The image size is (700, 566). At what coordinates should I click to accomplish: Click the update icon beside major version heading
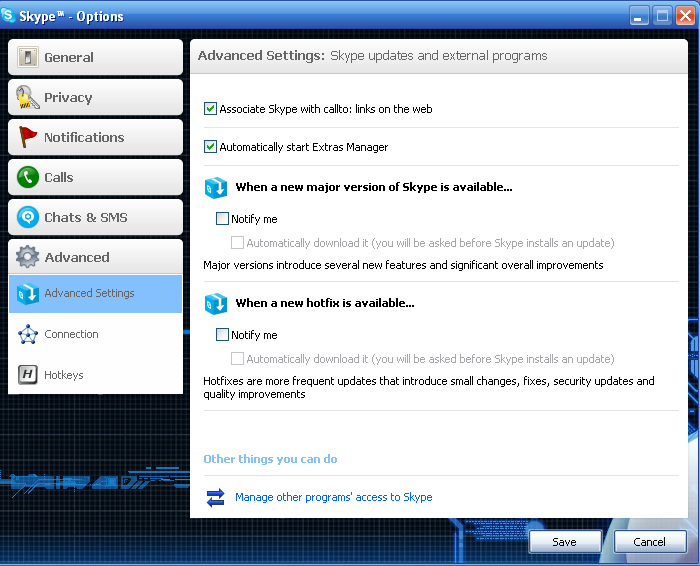[216, 188]
